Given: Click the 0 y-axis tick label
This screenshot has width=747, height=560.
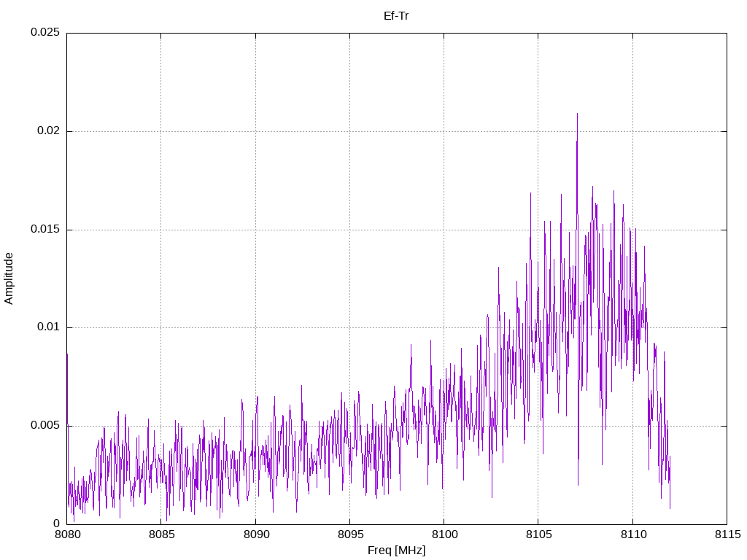Looking at the screenshot, I should [x=57, y=524].
